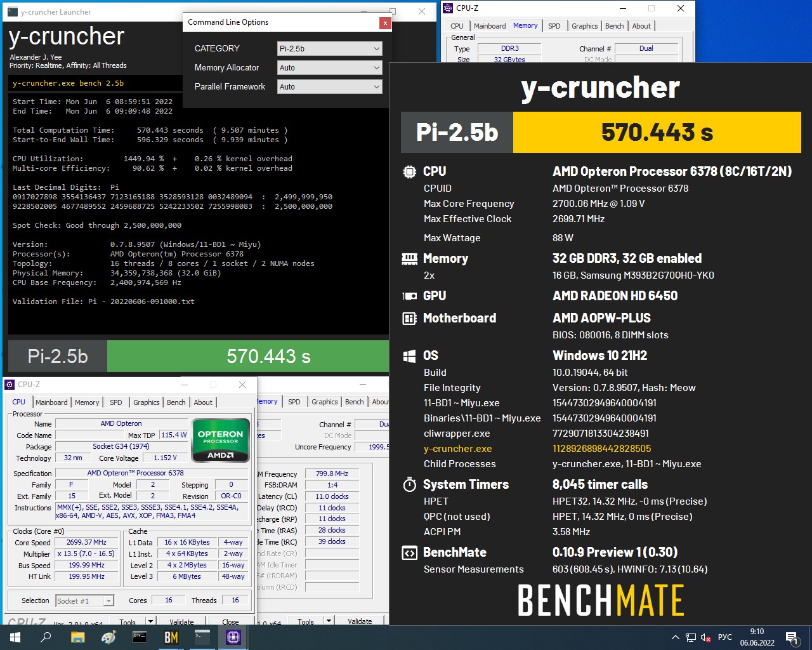Expand Tools arrow in Opteron CPU-Z window
812x650 pixels.
tap(150, 621)
